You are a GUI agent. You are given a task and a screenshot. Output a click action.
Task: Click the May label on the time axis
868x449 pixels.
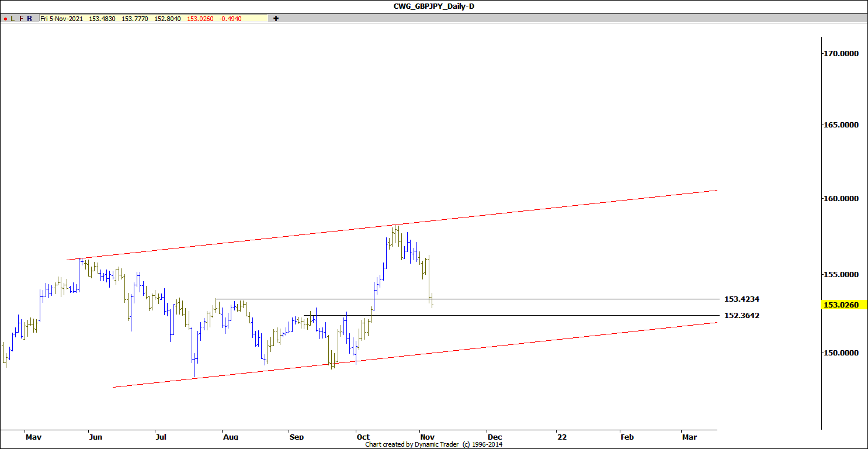tap(34, 437)
